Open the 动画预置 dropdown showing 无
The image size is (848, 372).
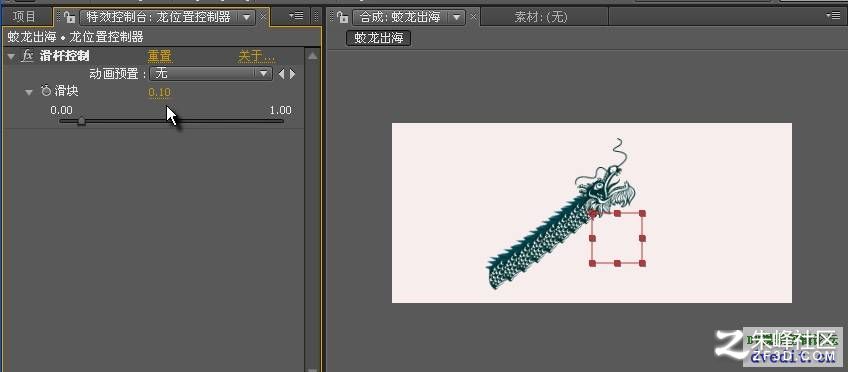click(210, 74)
